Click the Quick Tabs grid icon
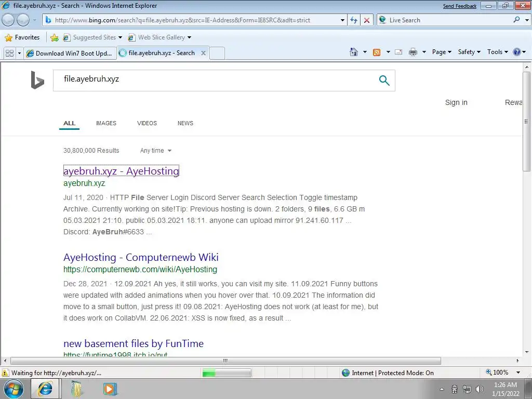The width and height of the screenshot is (532, 399). point(9,54)
